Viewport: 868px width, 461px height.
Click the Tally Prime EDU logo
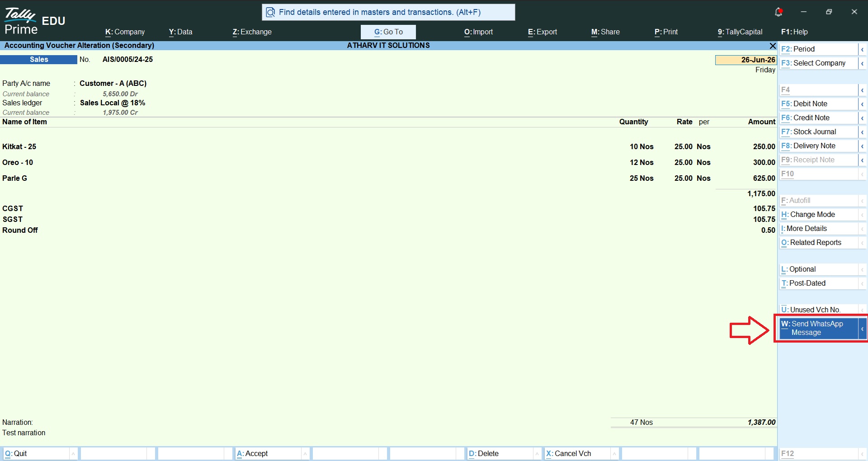pyautogui.click(x=34, y=21)
